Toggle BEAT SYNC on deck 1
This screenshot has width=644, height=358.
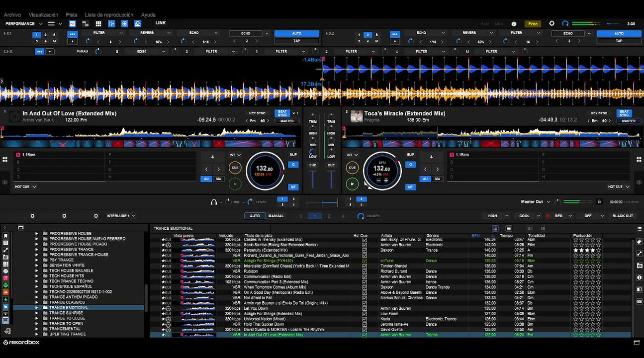[282, 113]
